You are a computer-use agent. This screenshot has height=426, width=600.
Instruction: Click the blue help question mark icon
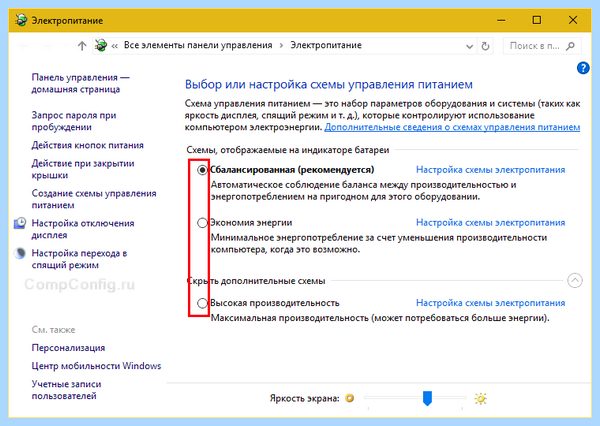pos(583,68)
